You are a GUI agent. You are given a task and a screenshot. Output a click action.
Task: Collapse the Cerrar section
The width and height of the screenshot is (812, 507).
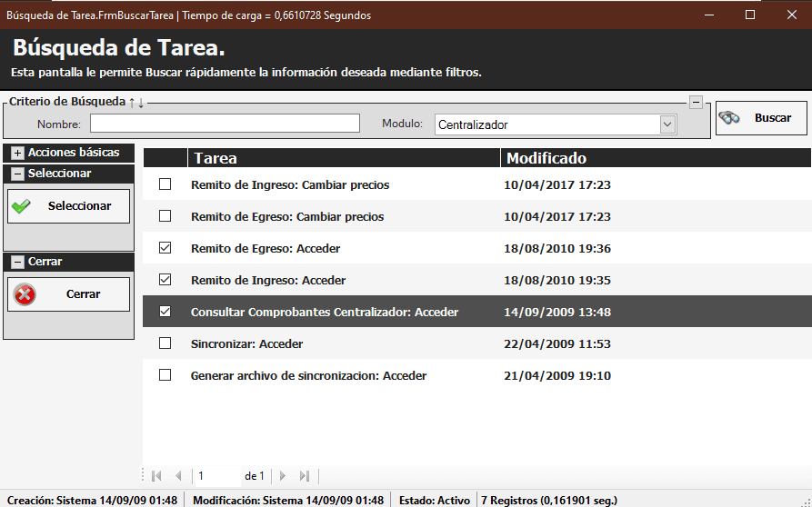(x=17, y=262)
